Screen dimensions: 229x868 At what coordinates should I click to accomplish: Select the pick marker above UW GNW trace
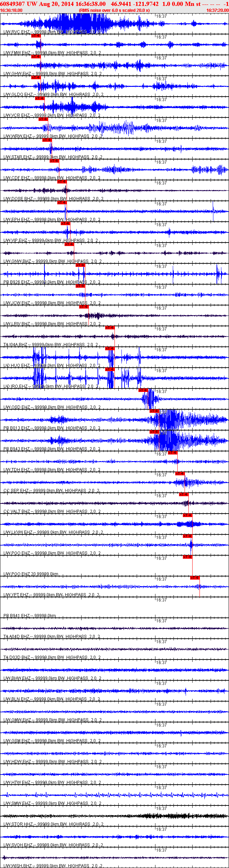point(69,244)
